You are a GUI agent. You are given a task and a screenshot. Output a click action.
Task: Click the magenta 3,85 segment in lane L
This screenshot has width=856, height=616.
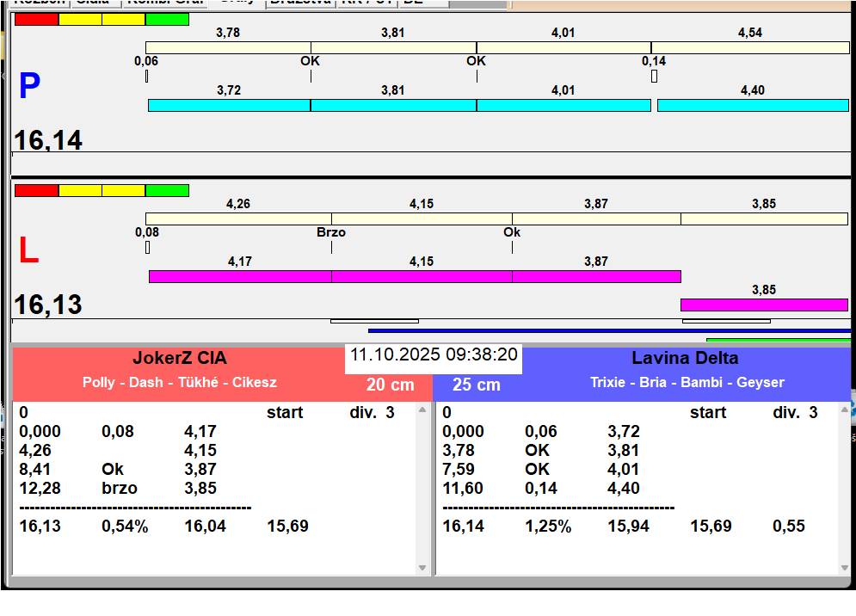point(764,305)
